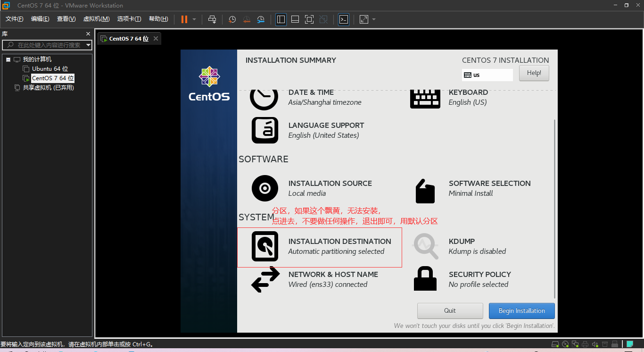The image size is (644, 352).
Task: Click Minimal Install text
Action: (471, 193)
